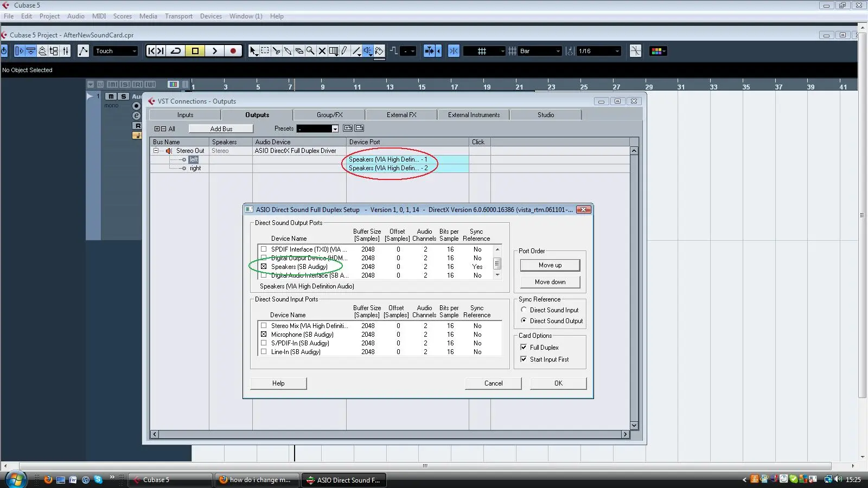Click the Store preset icon in VST Connections
The height and width of the screenshot is (488, 868).
click(x=348, y=129)
